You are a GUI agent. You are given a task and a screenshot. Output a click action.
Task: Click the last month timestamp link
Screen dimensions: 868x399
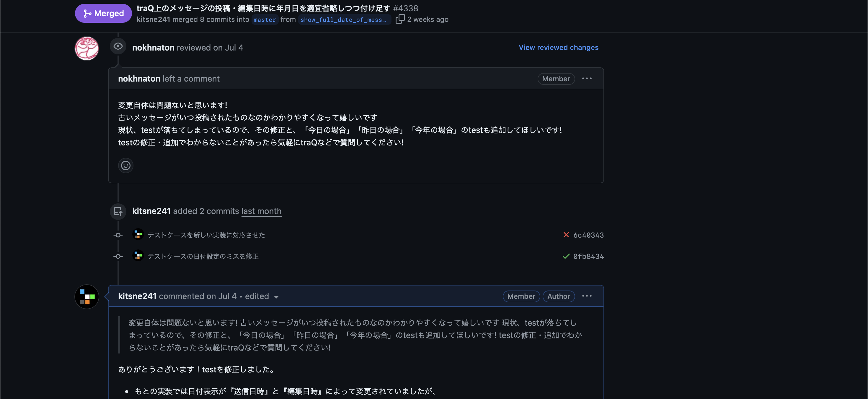pos(261,211)
